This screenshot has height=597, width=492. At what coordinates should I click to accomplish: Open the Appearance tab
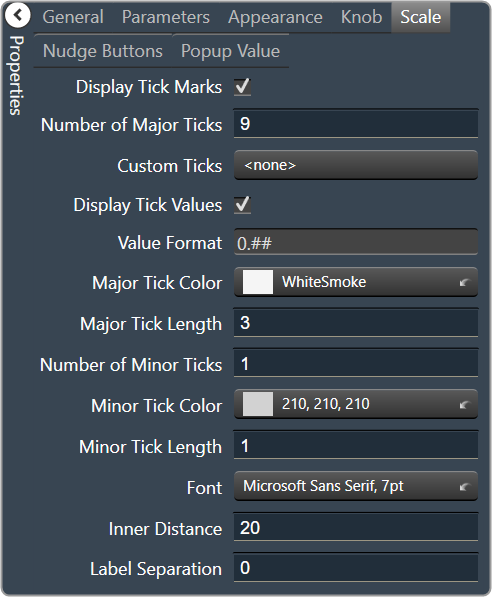(275, 17)
